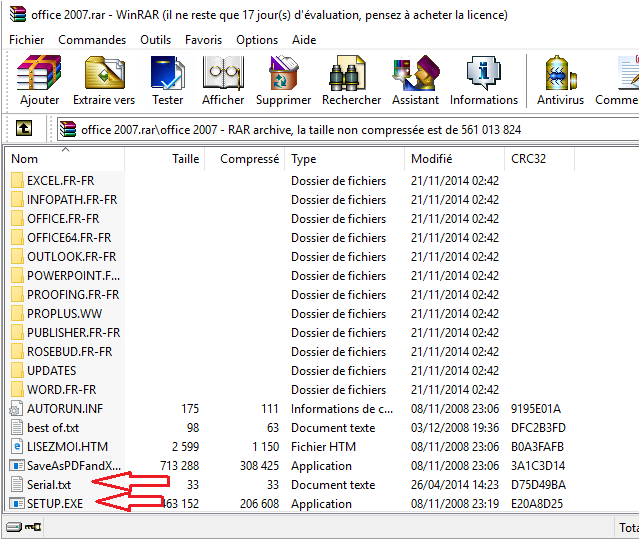Sort by the Type column header
The width and height of the screenshot is (640, 540).
tap(344, 159)
